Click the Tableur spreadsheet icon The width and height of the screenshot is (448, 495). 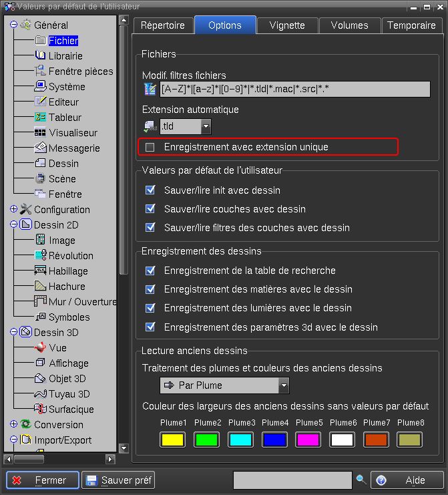[x=40, y=118]
